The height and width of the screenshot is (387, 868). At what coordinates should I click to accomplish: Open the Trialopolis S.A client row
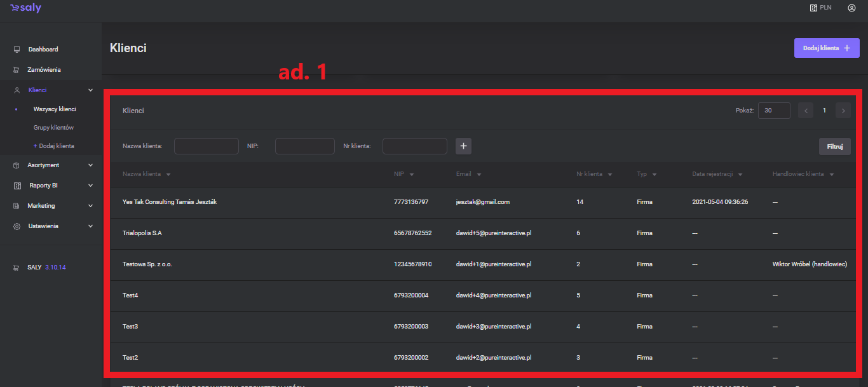coord(142,233)
